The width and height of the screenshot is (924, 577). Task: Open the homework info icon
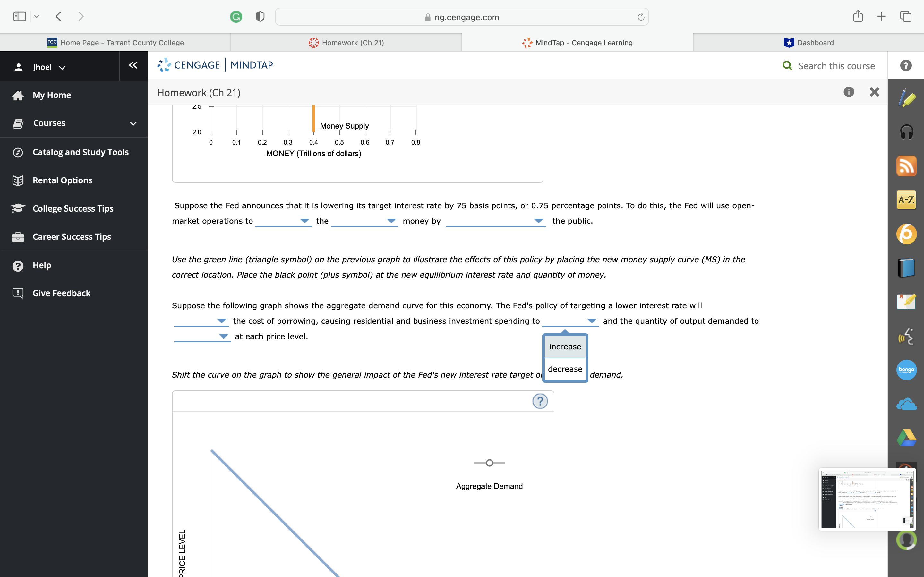(848, 92)
